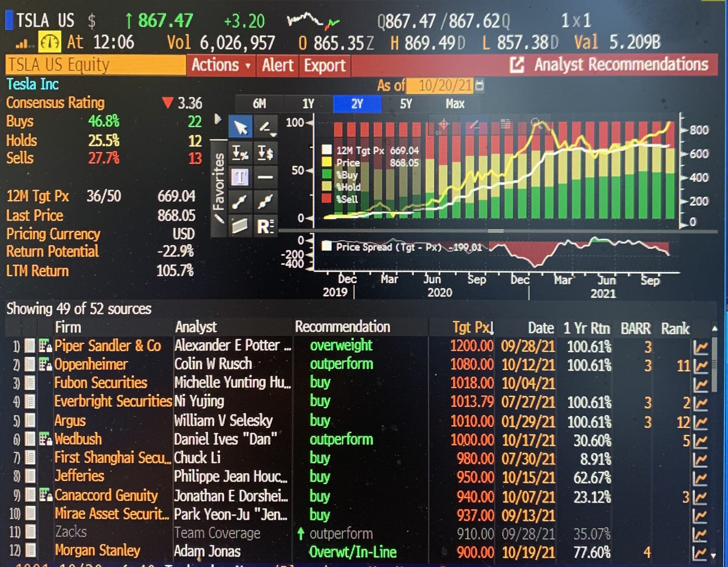Sort by 1 Yr Rtn column header
The height and width of the screenshot is (567, 728).
tap(587, 328)
